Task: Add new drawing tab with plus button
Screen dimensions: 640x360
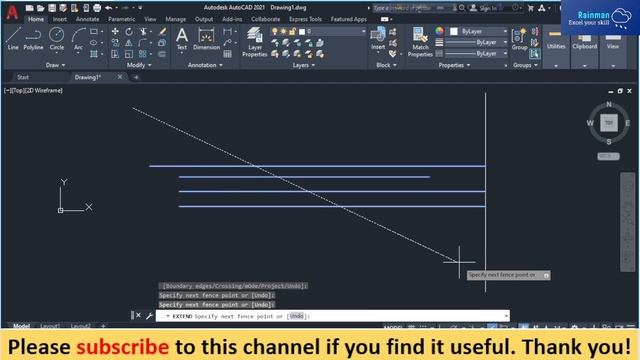Action: (x=136, y=77)
